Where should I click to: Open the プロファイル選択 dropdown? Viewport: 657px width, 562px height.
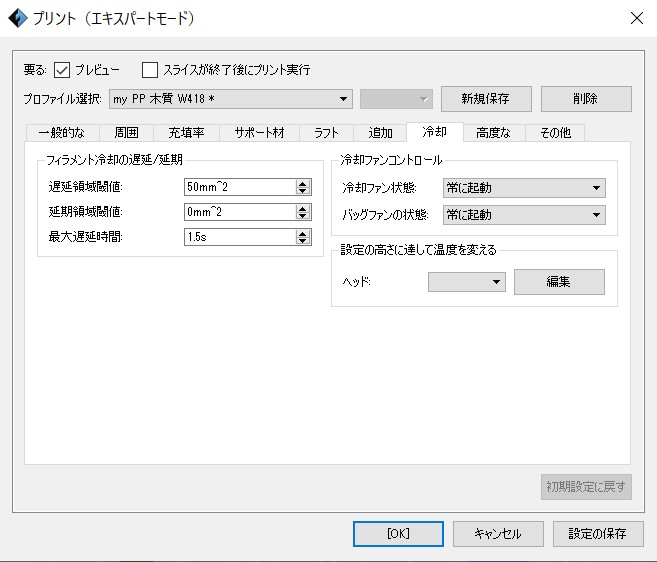(x=230, y=99)
